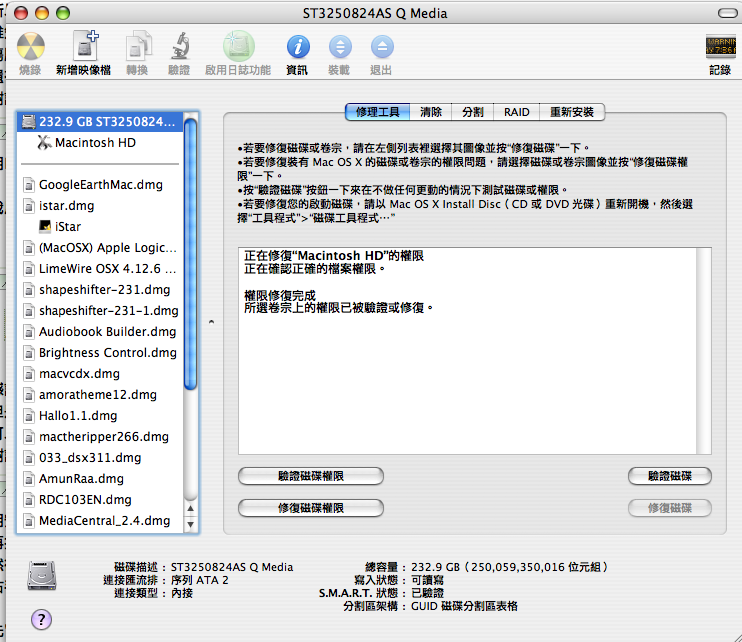
Task: Switch to the First Aid (修理工具) tab
Action: (378, 112)
